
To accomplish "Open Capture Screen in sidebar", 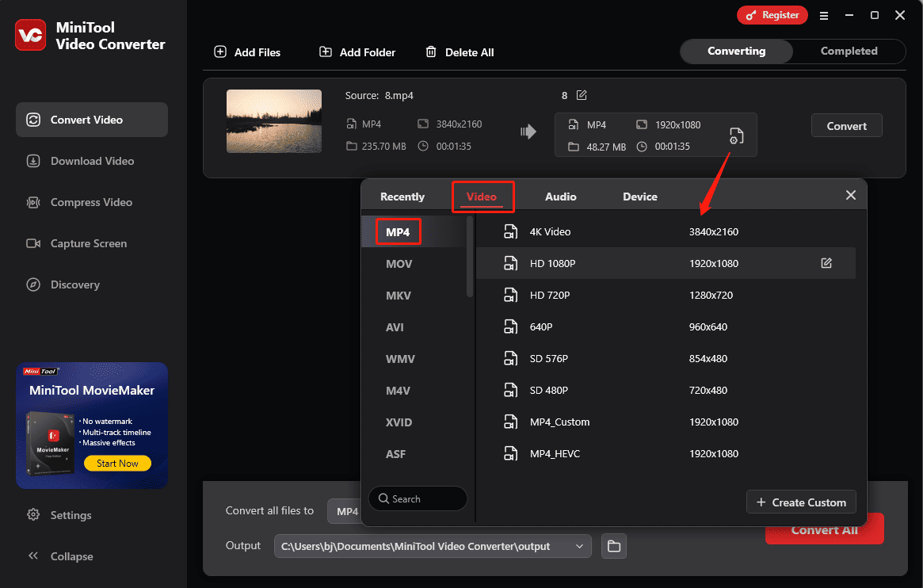I will point(92,243).
